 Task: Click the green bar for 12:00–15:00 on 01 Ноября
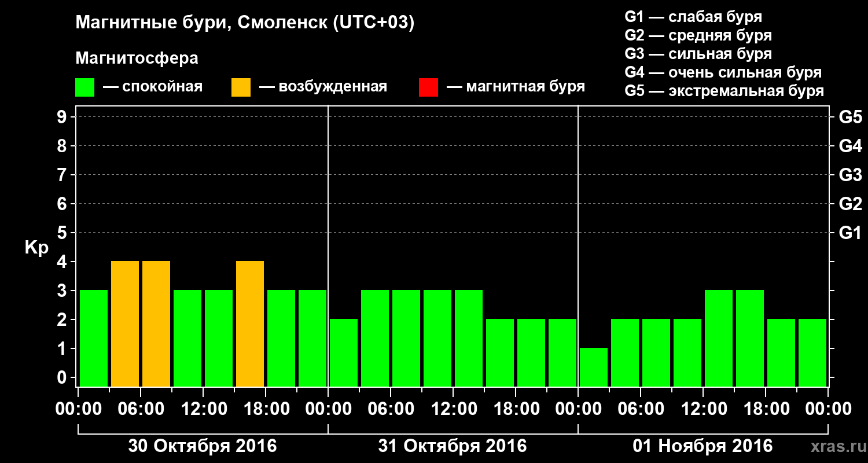[719, 338]
